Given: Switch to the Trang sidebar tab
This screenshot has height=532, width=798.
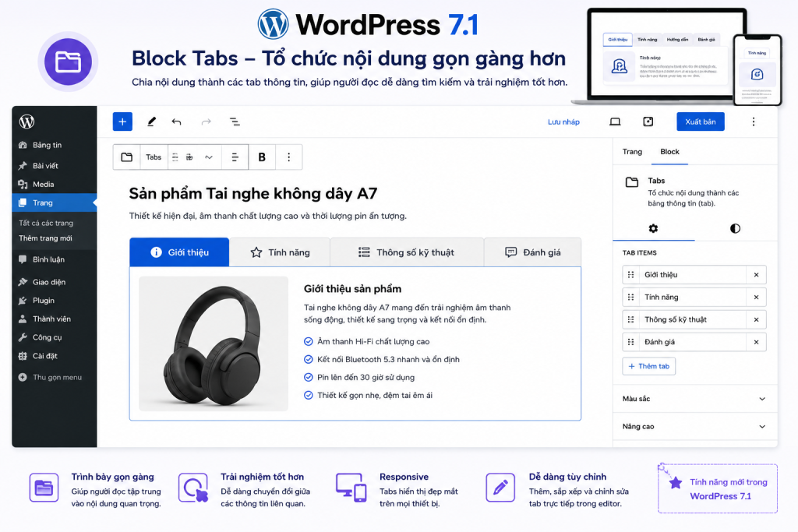Looking at the screenshot, I should tap(632, 152).
